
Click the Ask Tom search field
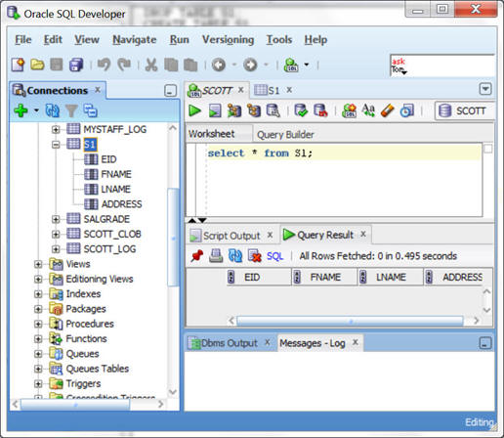pyautogui.click(x=442, y=66)
